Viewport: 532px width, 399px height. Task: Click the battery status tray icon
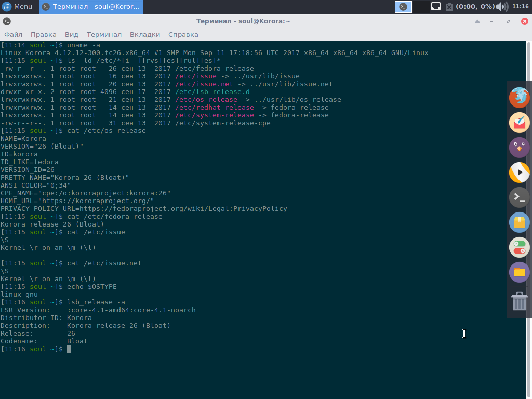point(449,6)
